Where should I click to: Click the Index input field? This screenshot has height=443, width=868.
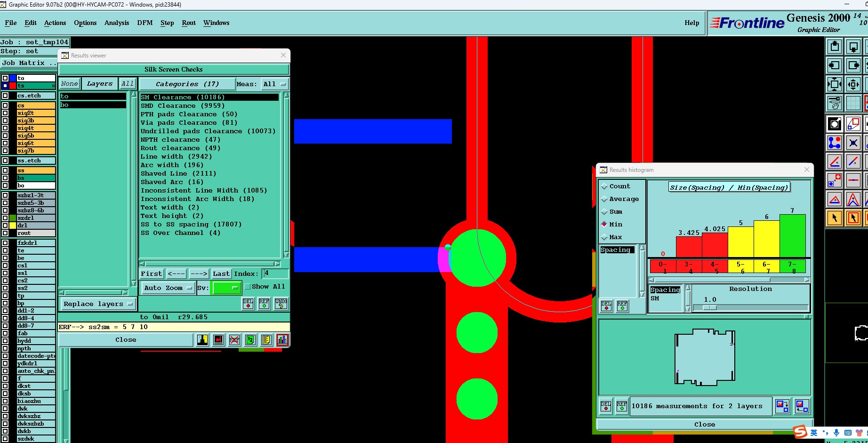[275, 274]
